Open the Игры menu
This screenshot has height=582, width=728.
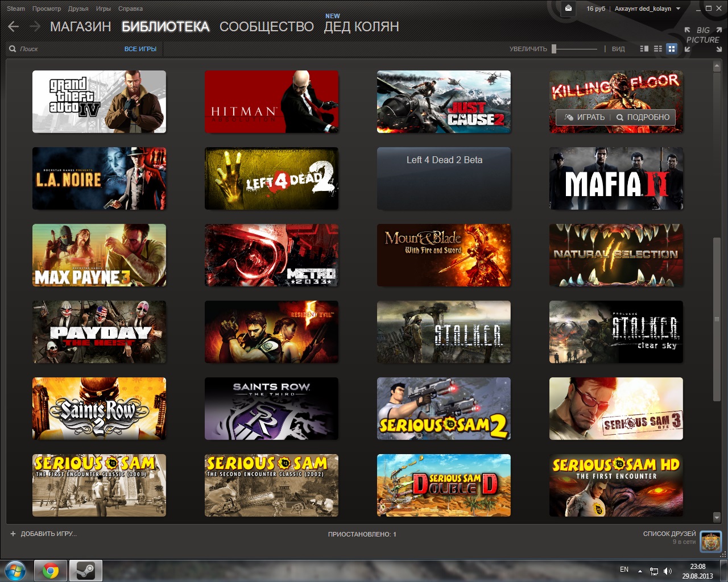point(104,9)
